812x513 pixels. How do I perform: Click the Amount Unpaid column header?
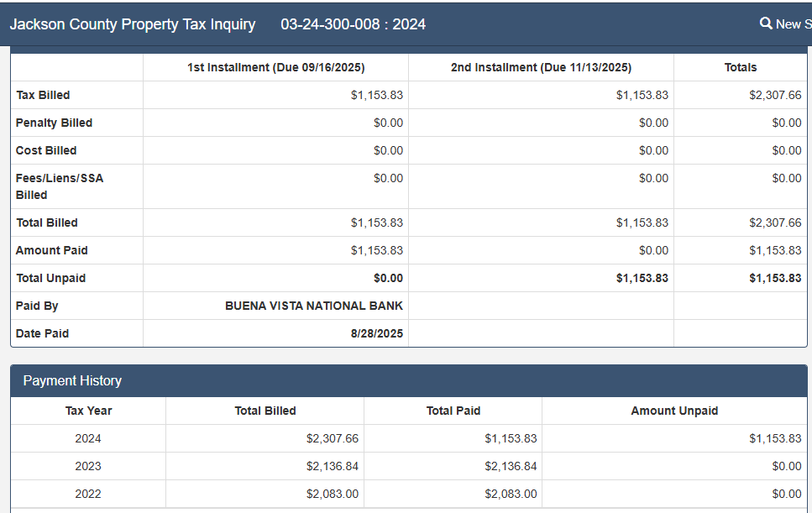click(673, 411)
